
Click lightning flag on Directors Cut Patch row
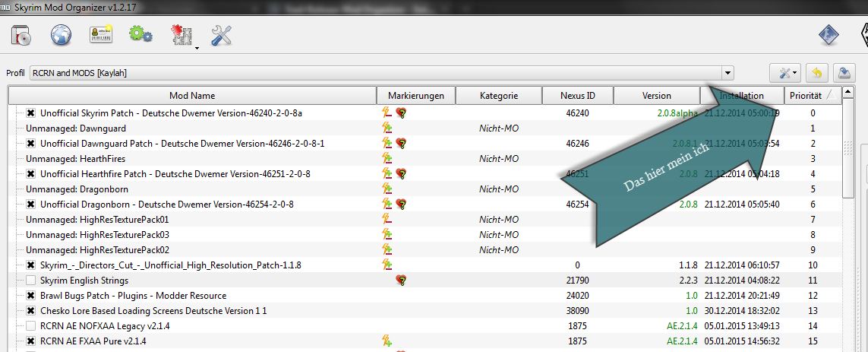click(387, 265)
